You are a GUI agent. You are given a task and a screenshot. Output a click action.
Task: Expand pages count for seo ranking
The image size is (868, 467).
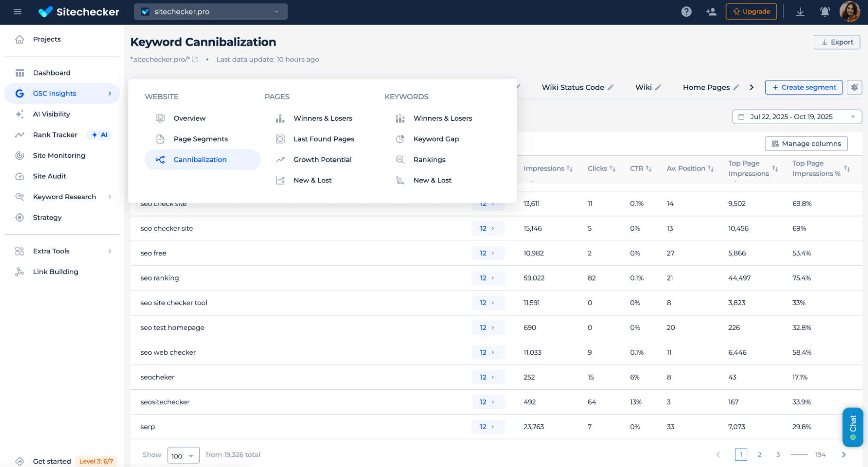coord(488,278)
